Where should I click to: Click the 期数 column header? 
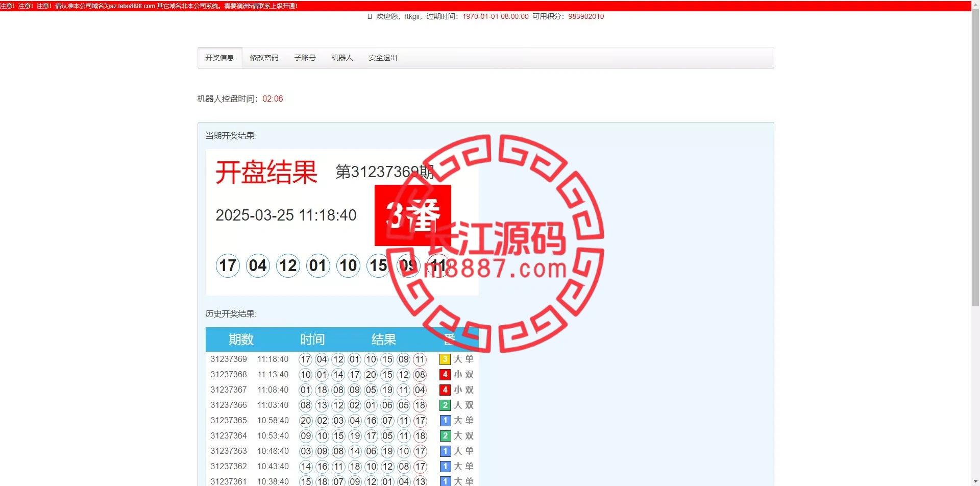coord(241,339)
